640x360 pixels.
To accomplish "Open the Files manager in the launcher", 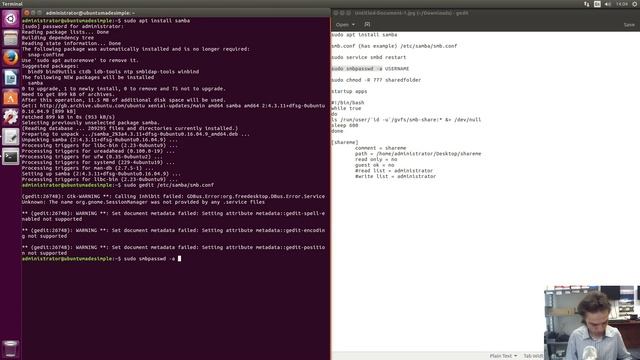I will (x=10, y=38).
